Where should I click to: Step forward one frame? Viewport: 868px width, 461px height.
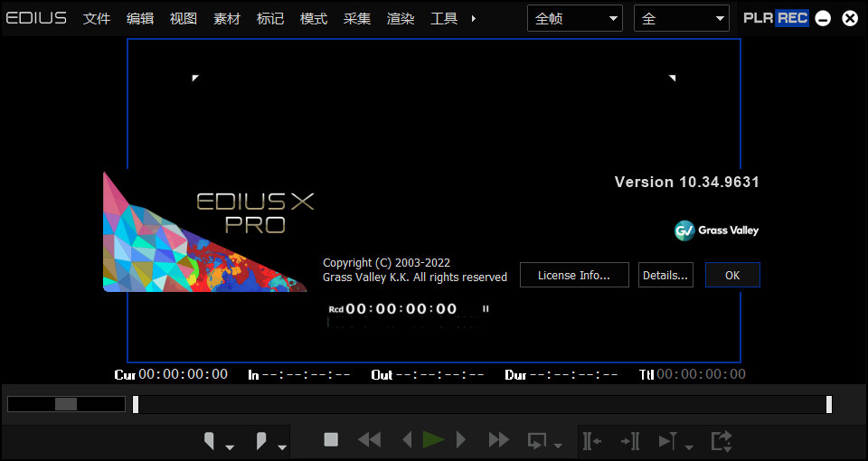point(460,440)
